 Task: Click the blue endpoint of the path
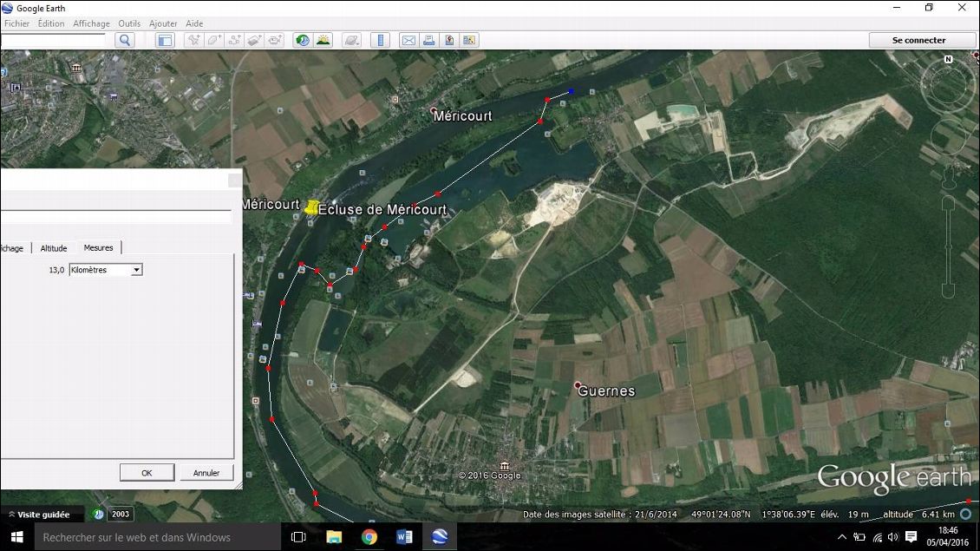click(572, 91)
